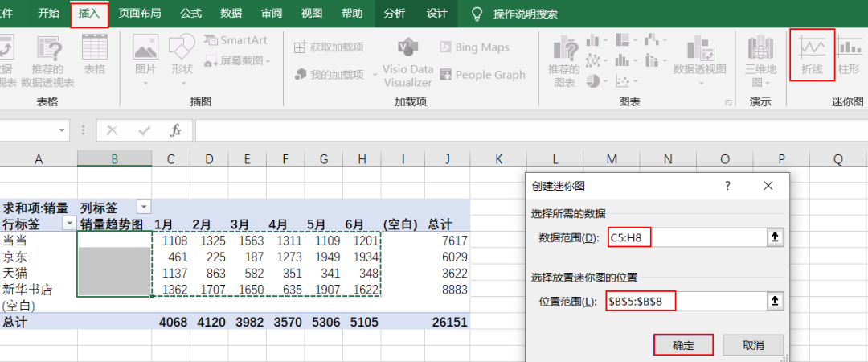This screenshot has height=362, width=868.
Task: Click the fx insert function icon
Action: (x=175, y=130)
